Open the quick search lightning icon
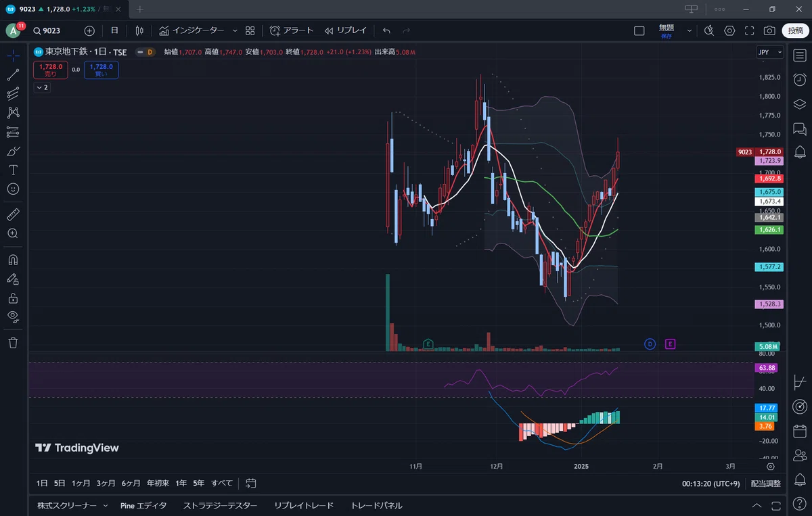 [709, 30]
